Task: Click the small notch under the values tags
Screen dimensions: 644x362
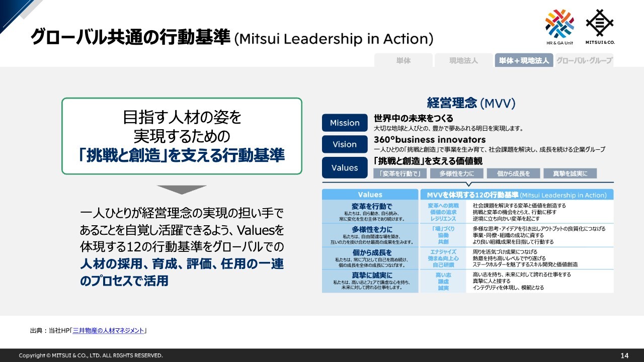Action: click(469, 184)
